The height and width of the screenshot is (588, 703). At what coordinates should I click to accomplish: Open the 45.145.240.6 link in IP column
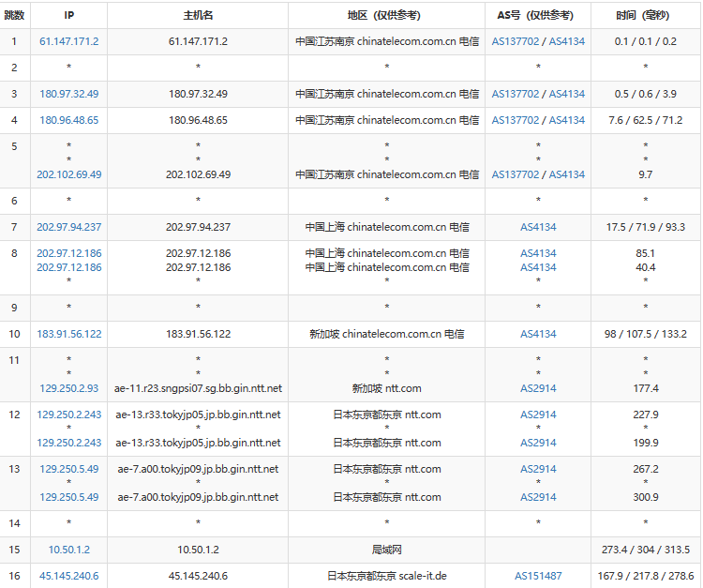pyautogui.click(x=69, y=576)
